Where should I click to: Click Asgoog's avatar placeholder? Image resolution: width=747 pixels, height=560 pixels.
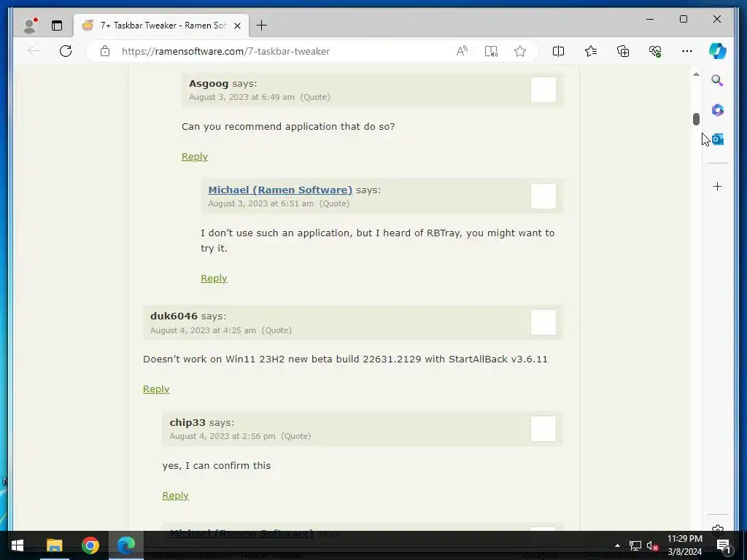(x=543, y=90)
